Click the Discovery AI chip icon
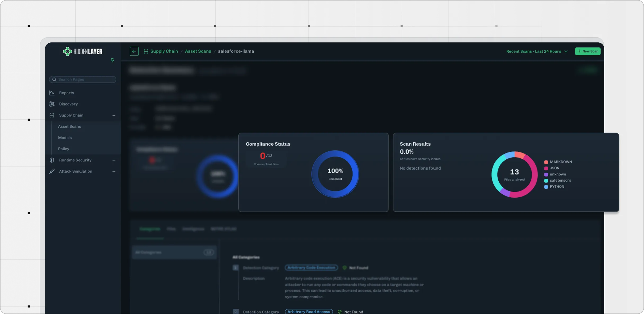 (x=52, y=104)
